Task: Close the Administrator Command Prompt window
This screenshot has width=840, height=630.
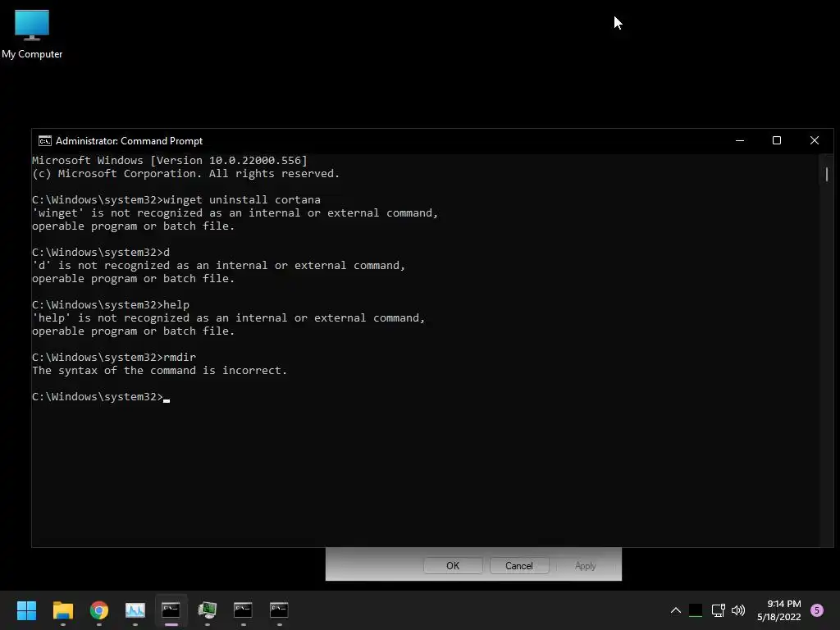Action: [815, 141]
